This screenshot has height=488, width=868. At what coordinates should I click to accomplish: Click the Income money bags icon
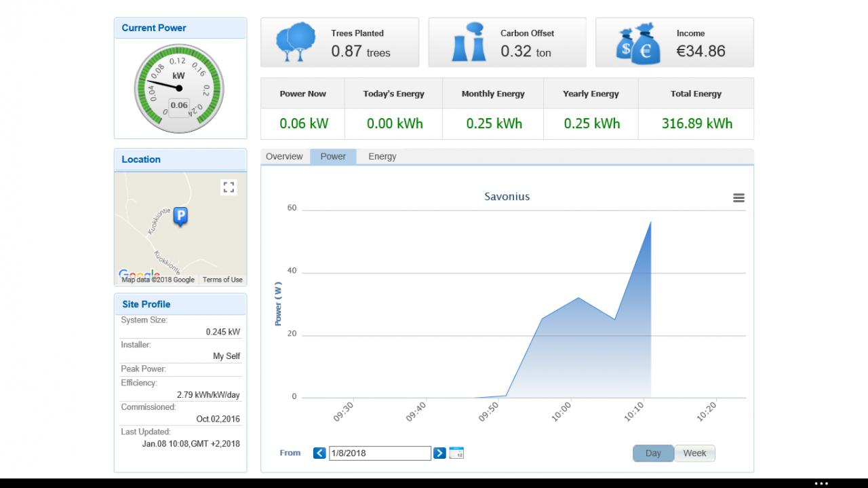tap(638, 43)
